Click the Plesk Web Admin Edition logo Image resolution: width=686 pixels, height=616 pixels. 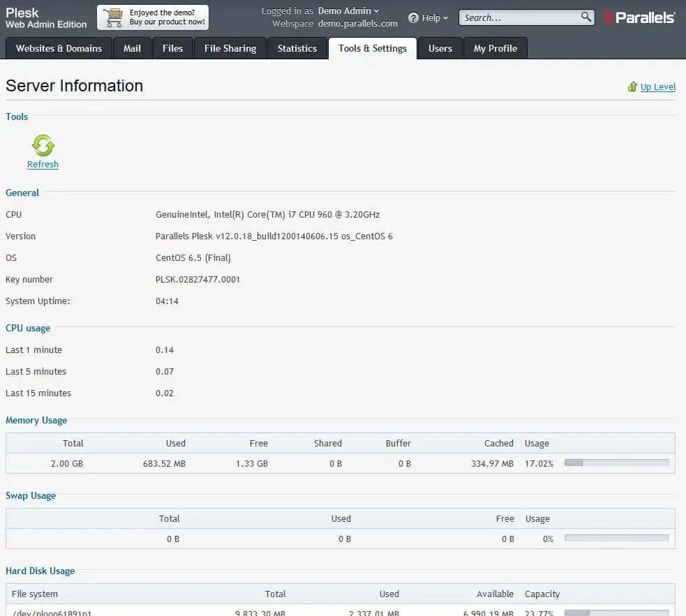(x=46, y=18)
